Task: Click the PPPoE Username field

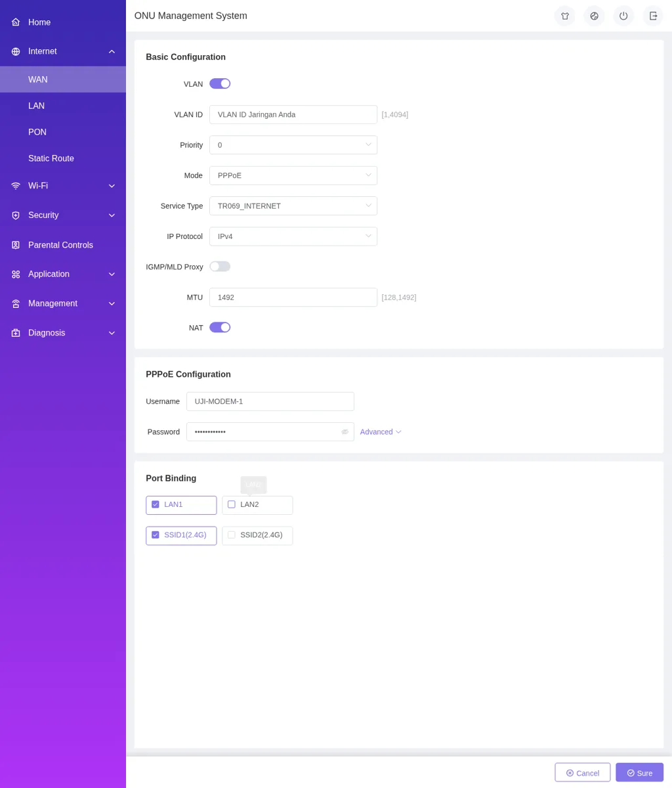Action: click(x=270, y=401)
